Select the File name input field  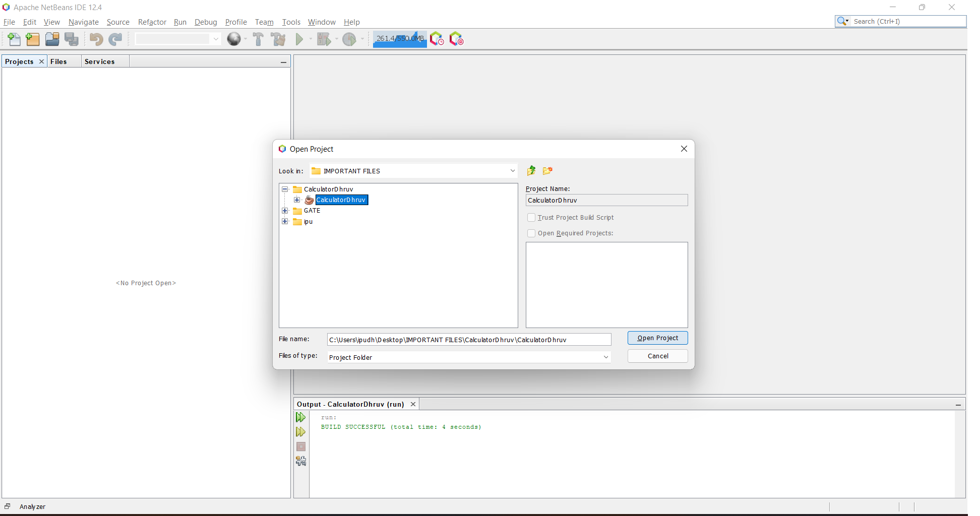pyautogui.click(x=468, y=339)
